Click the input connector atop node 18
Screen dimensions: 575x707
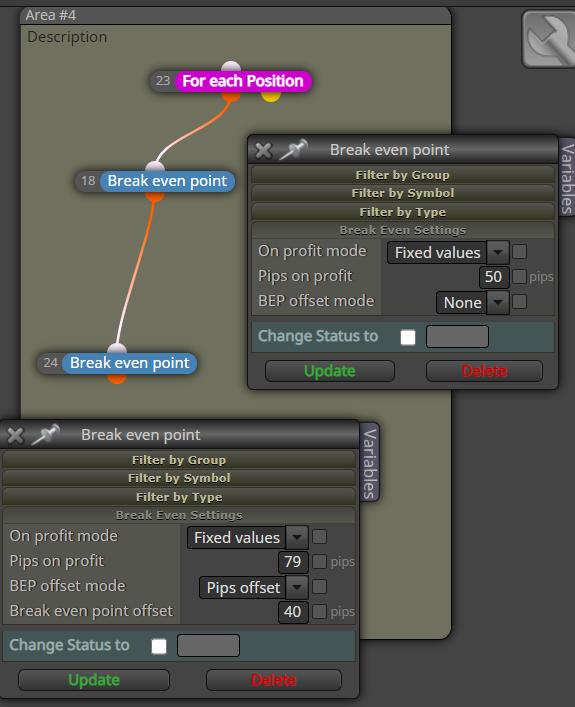tap(155, 167)
